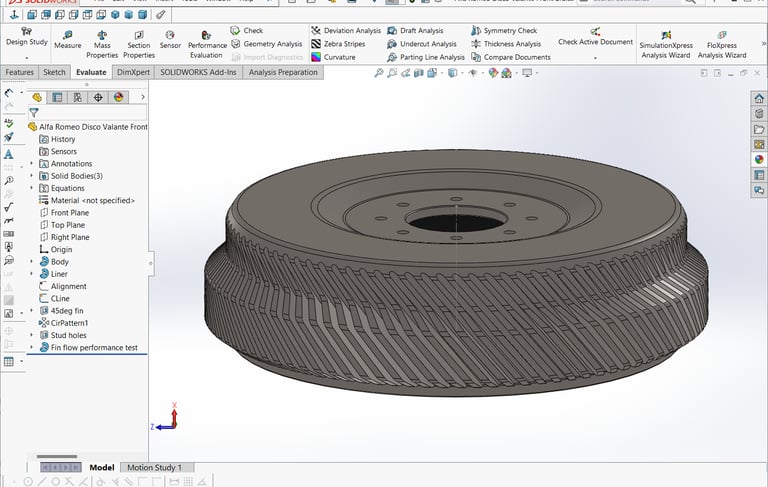Open SOLIDWORKS Resources home task pane
Screen dimensions: 768x487
coord(759,98)
